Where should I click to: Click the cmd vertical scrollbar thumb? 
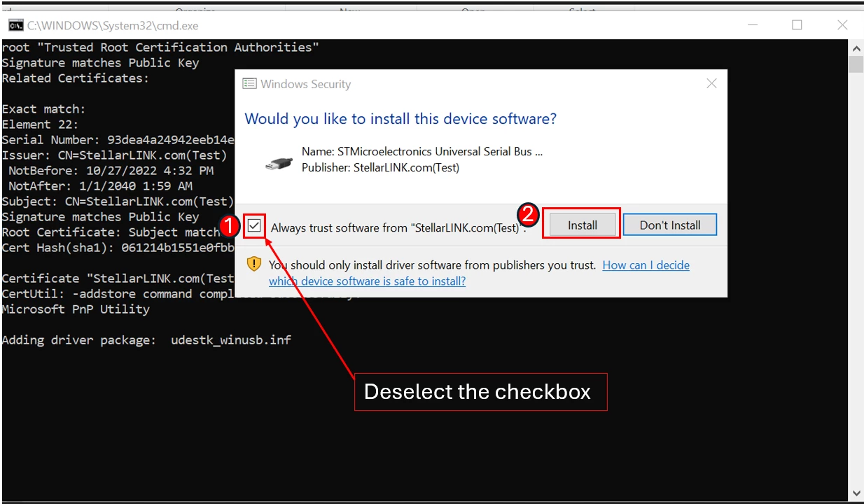click(x=856, y=64)
